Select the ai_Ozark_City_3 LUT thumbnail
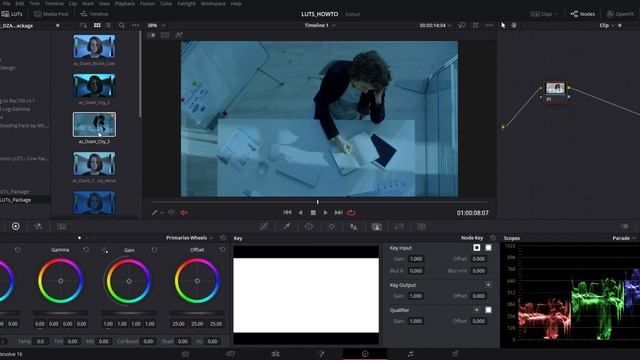640x360 pixels. 94,124
